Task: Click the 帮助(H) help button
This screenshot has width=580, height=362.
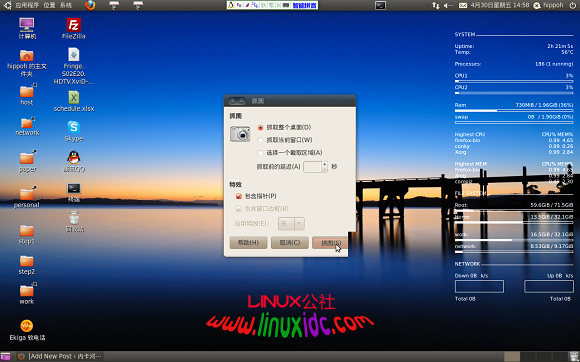Action: [248, 243]
